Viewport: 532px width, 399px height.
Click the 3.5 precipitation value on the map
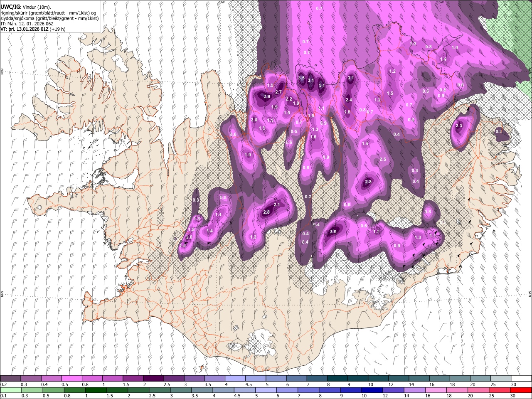click(x=302, y=78)
